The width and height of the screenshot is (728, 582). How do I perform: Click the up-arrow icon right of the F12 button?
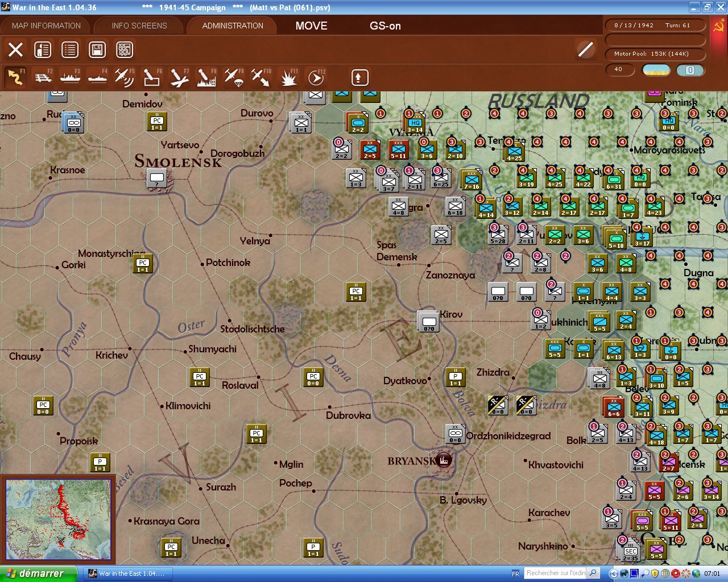[359, 77]
